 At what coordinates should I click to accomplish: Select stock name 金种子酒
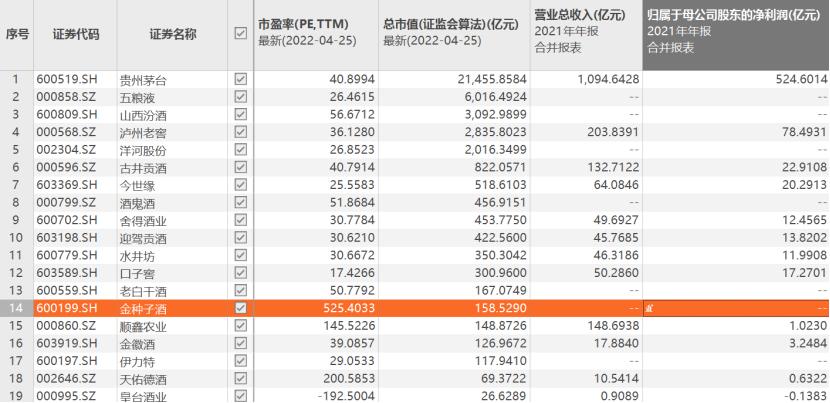tap(144, 309)
